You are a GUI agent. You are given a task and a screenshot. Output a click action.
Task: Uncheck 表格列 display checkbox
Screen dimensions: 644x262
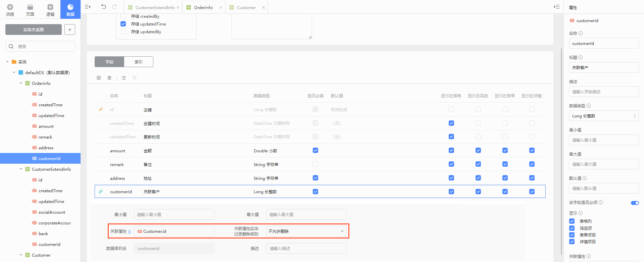572,221
